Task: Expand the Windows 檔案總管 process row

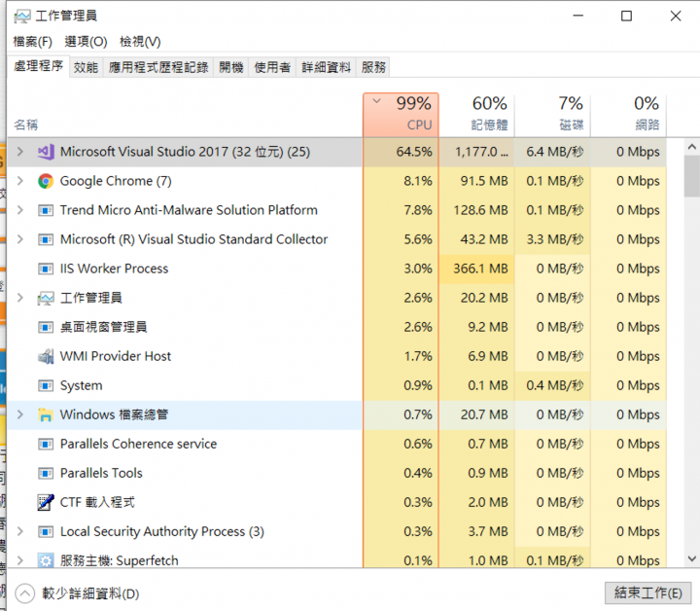Action: (x=20, y=414)
